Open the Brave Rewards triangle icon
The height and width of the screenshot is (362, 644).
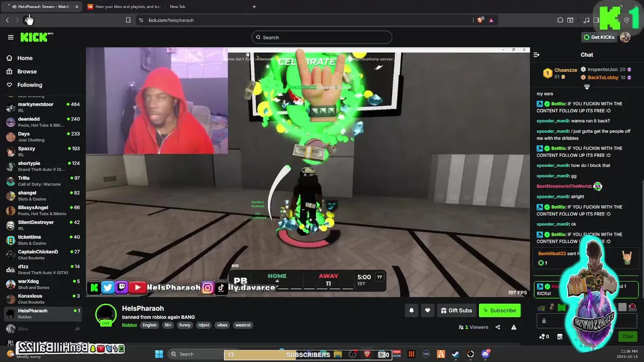[x=491, y=20]
